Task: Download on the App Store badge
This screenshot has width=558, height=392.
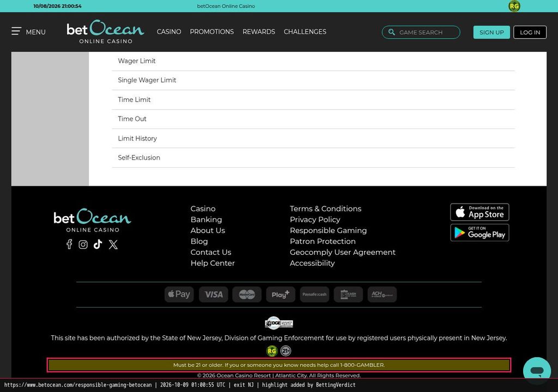Action: click(480, 212)
